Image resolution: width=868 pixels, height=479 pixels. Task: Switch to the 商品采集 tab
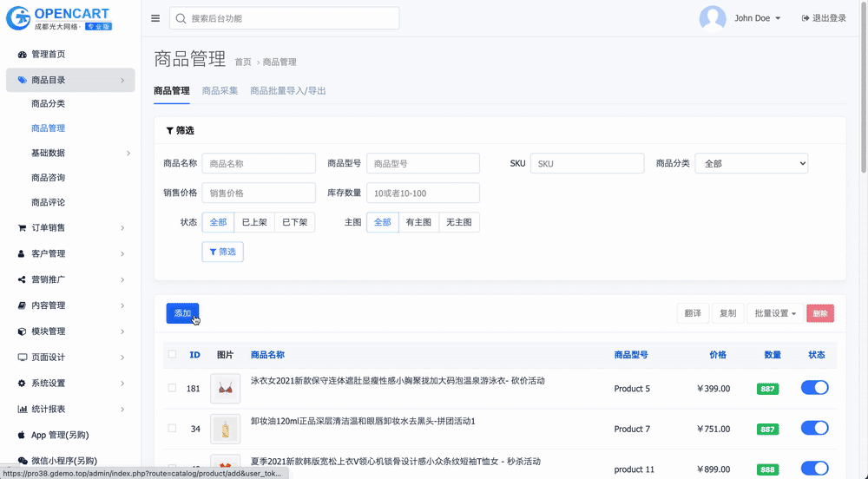[220, 90]
